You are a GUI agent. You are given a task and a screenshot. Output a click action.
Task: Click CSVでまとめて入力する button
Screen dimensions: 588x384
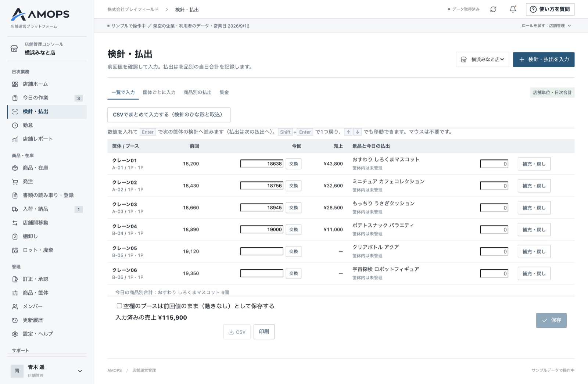[169, 115]
